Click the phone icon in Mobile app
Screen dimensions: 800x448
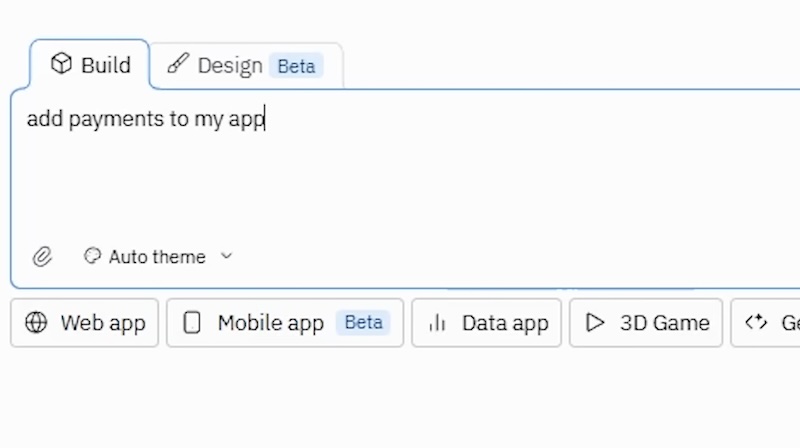tap(193, 323)
